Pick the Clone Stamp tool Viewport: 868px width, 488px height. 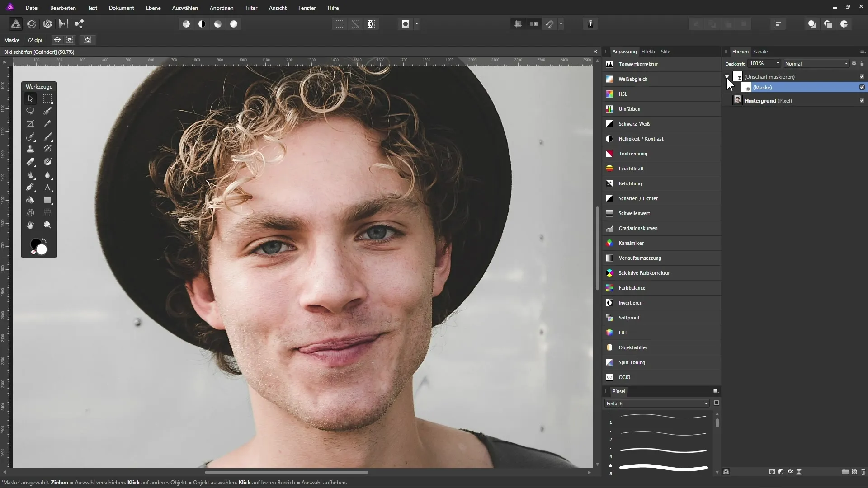(30, 149)
